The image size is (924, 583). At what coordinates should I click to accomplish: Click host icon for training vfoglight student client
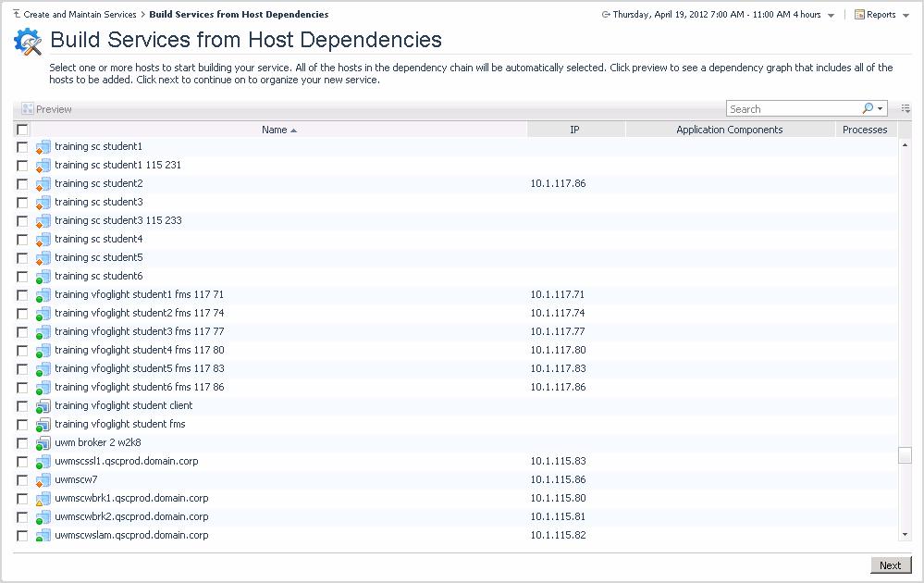click(x=43, y=406)
